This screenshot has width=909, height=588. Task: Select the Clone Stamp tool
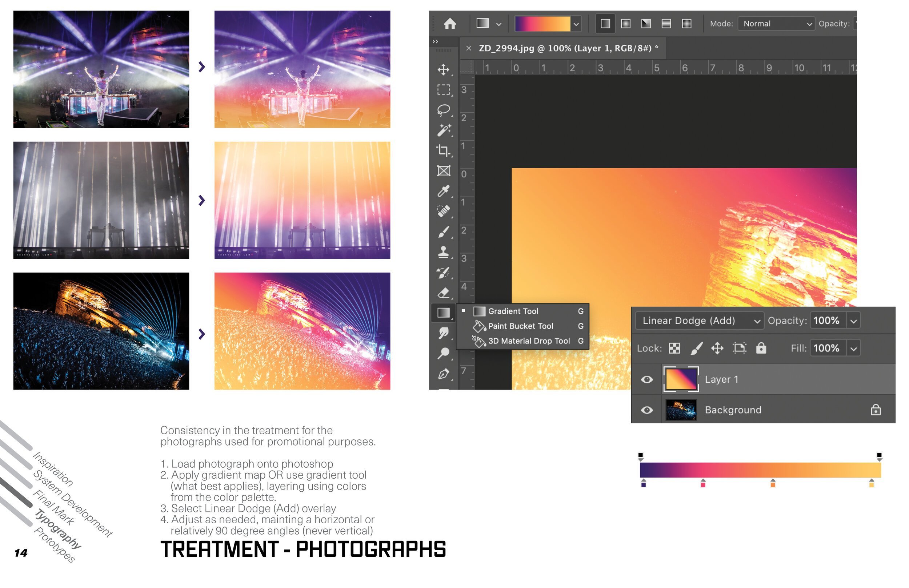click(443, 252)
